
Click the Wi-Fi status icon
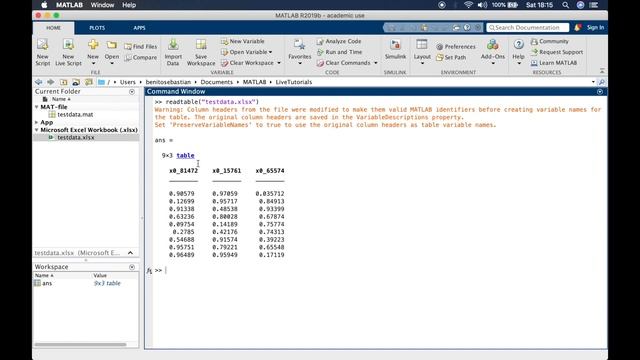[x=468, y=5]
